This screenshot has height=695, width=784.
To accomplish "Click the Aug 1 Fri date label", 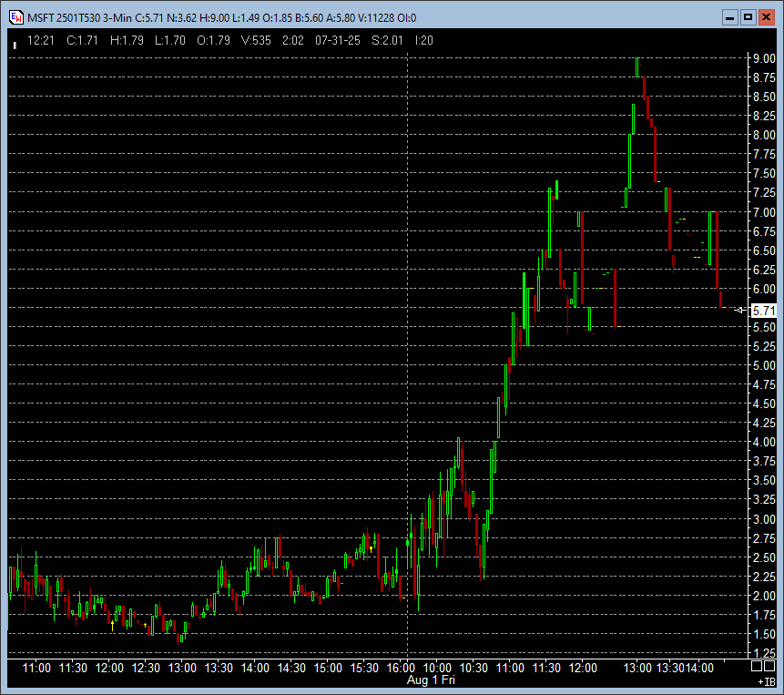I will point(431,680).
